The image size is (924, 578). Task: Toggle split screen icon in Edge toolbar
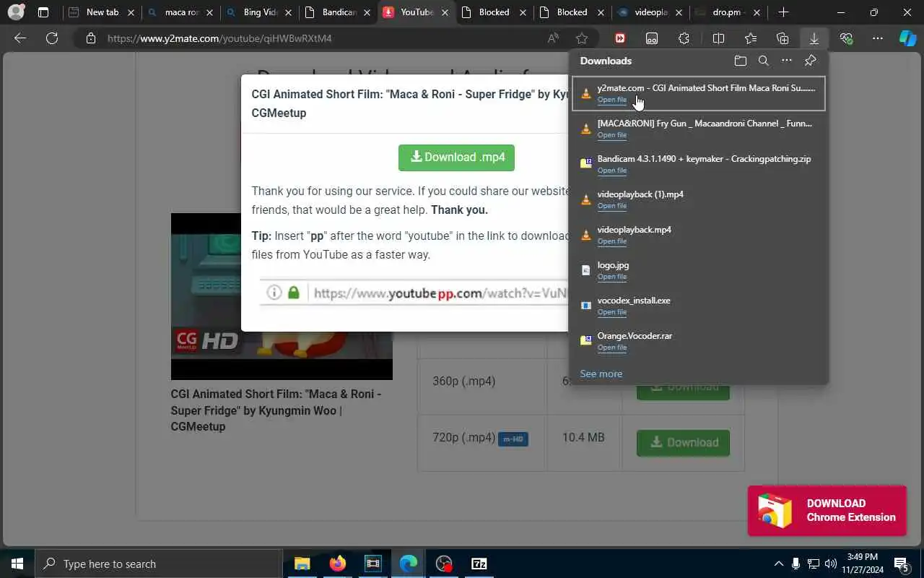718,38
